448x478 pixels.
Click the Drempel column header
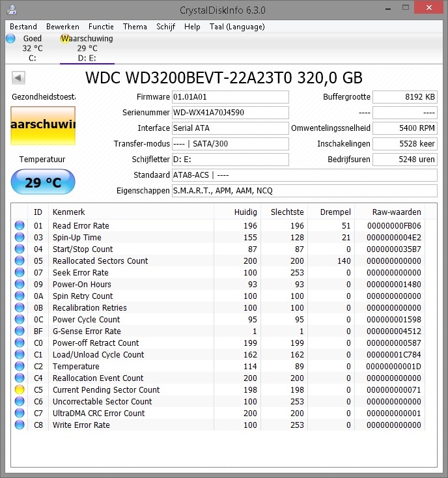331,212
